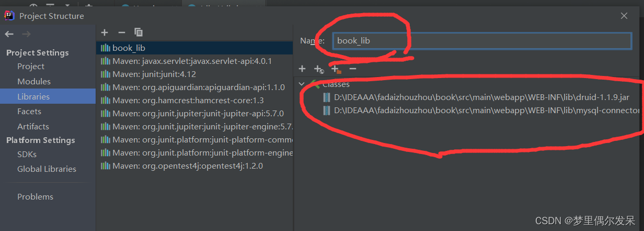Close the Project Structure dialog
The width and height of the screenshot is (644, 231).
click(x=624, y=16)
